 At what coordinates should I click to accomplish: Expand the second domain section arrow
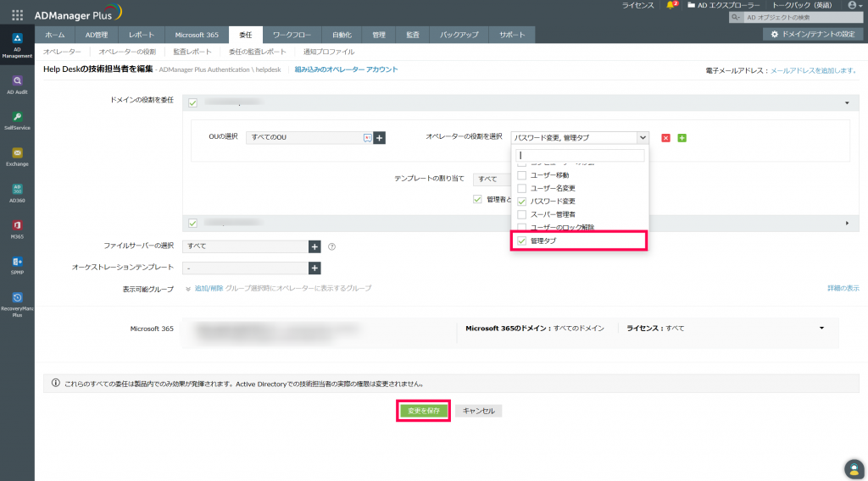847,224
